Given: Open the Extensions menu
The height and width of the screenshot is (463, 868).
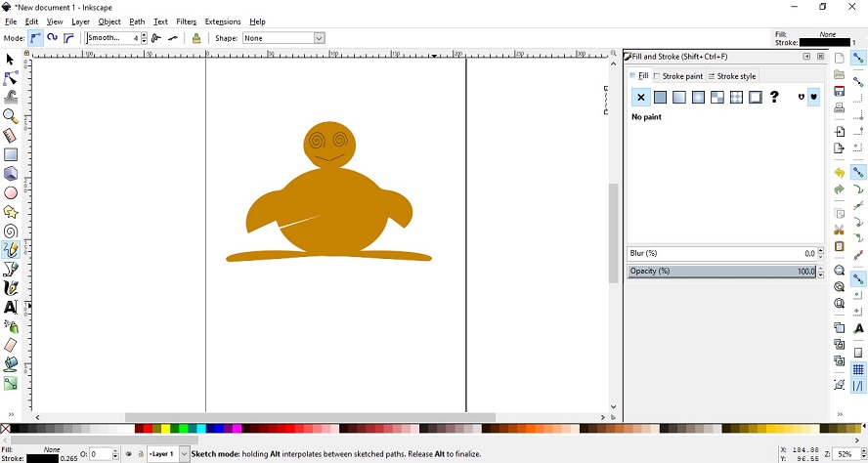Looking at the screenshot, I should pyautogui.click(x=223, y=21).
